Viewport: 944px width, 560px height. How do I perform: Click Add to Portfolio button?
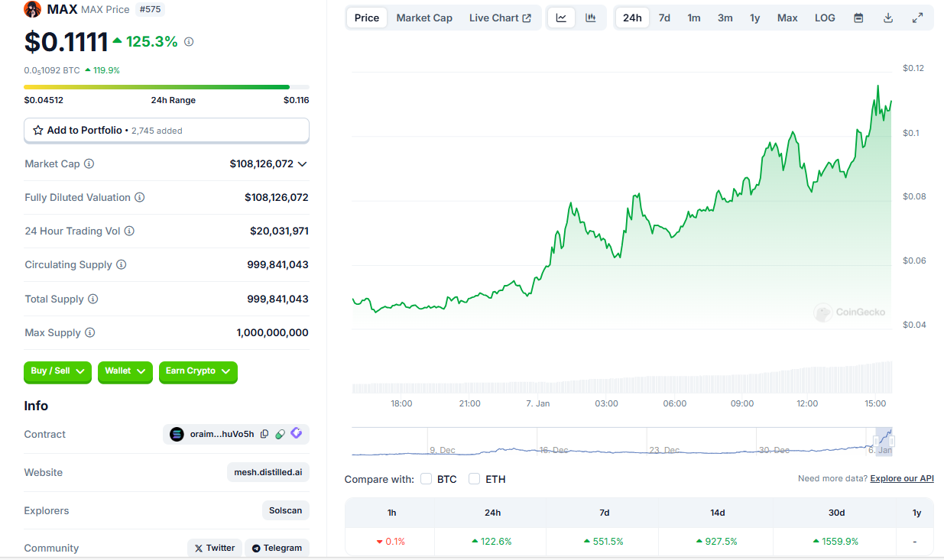click(166, 131)
